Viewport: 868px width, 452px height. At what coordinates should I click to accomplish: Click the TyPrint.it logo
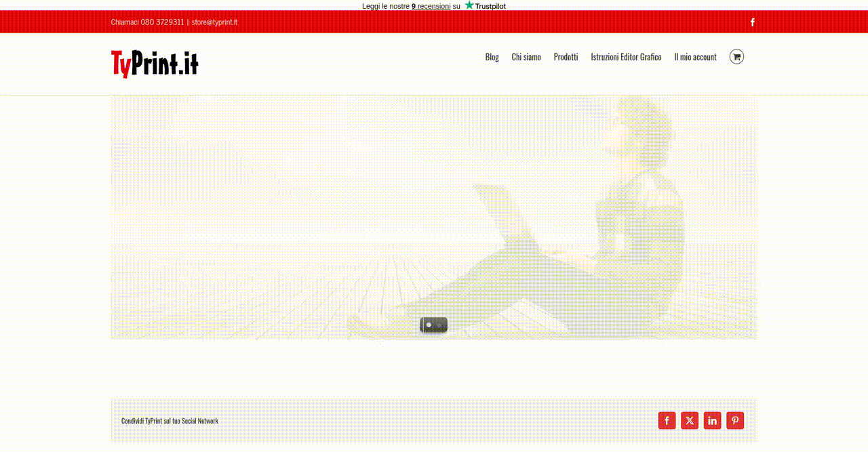click(x=155, y=64)
